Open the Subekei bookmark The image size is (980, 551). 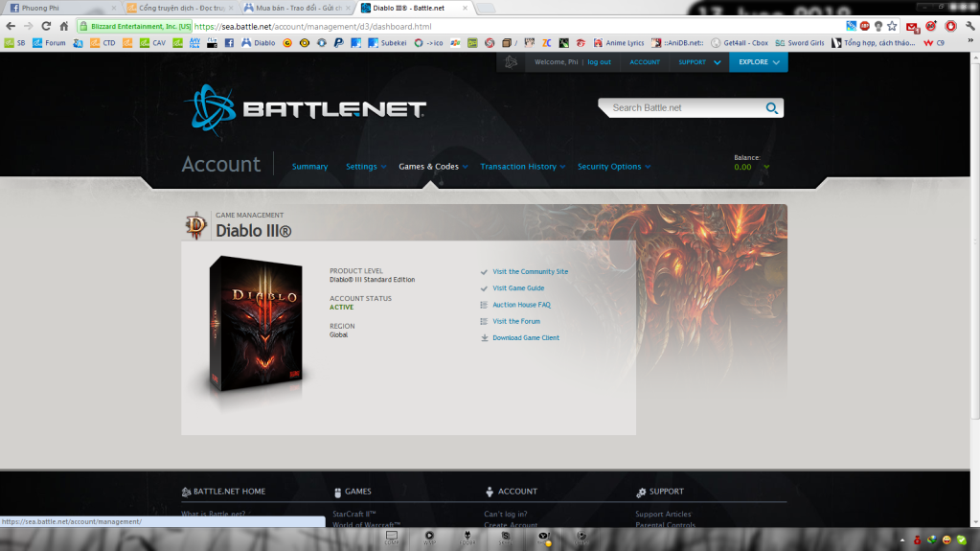(387, 43)
